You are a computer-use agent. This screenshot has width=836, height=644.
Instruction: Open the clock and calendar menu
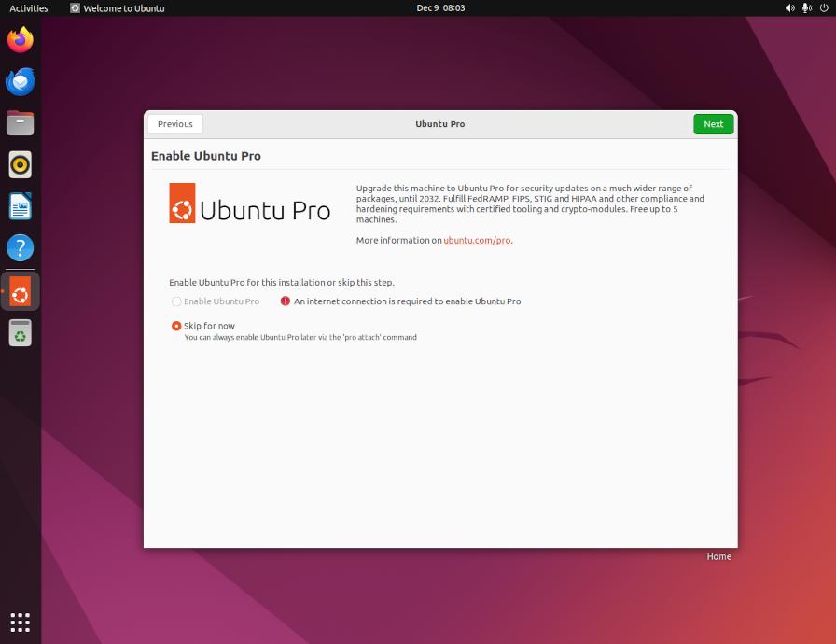440,8
